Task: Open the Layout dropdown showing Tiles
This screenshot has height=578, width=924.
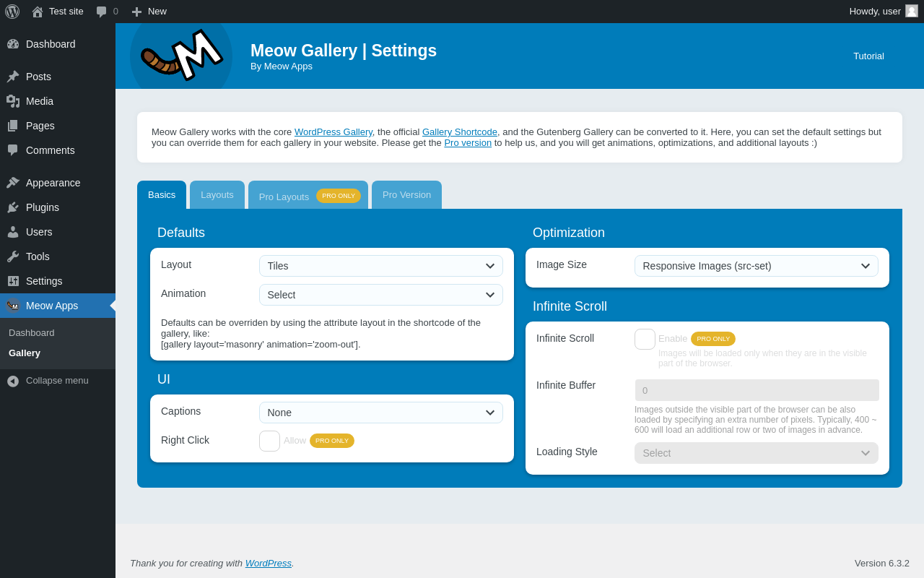Action: pos(381,266)
